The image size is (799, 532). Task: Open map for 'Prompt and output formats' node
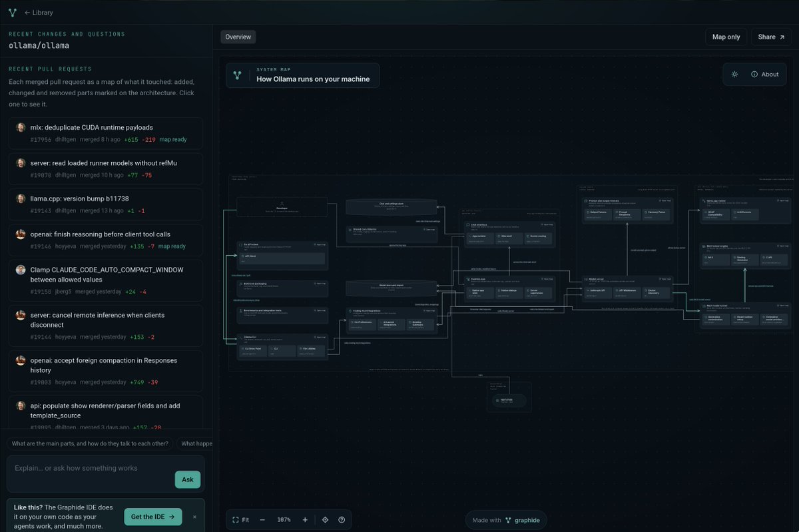(x=665, y=200)
